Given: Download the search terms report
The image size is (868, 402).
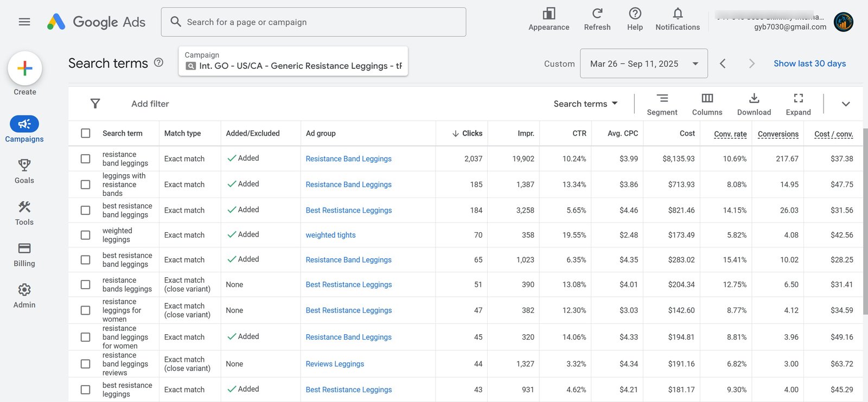Looking at the screenshot, I should coord(754,104).
